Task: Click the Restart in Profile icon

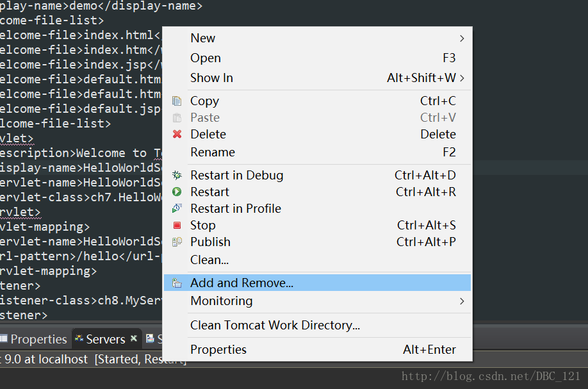Action: click(x=177, y=209)
